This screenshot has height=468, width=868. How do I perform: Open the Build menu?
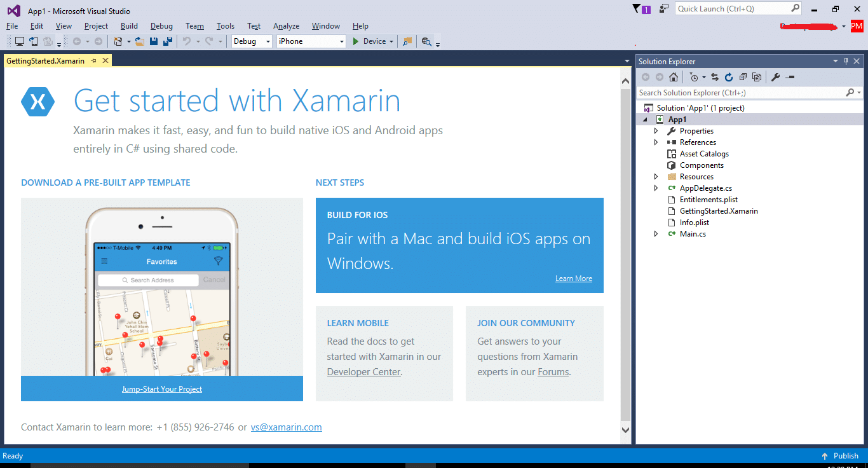[129, 26]
